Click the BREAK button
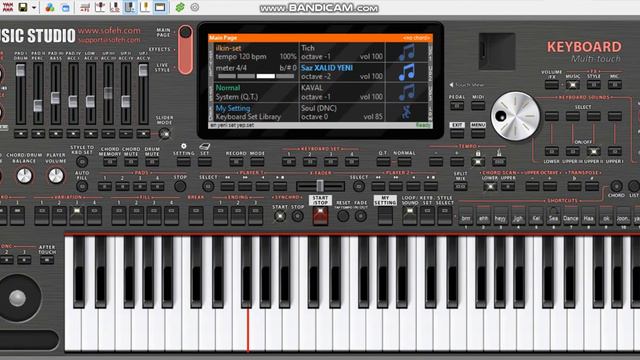The image size is (640, 360). point(196,216)
